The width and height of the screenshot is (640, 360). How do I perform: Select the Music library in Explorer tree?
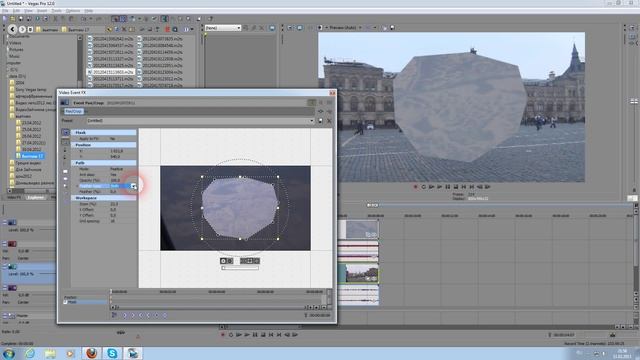(14, 56)
